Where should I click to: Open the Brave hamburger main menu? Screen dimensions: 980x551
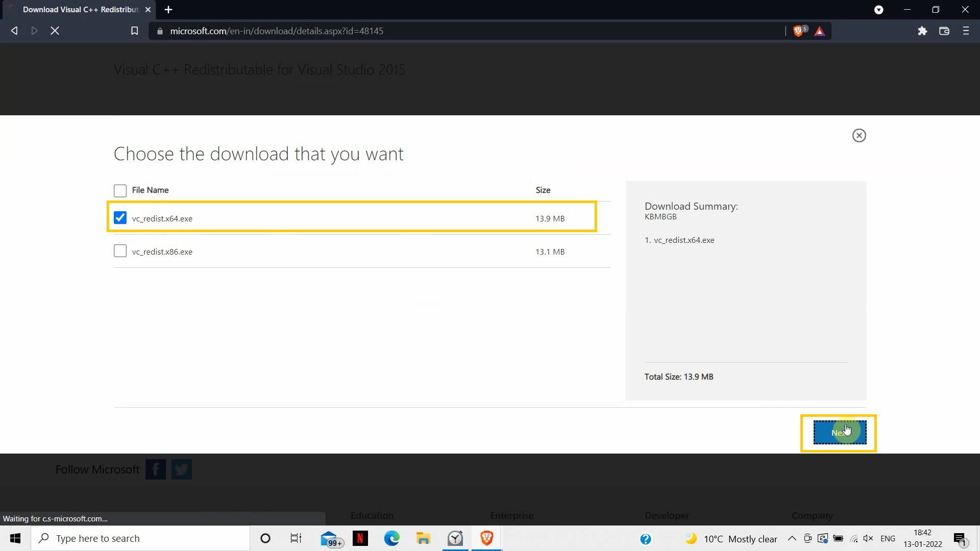[966, 31]
